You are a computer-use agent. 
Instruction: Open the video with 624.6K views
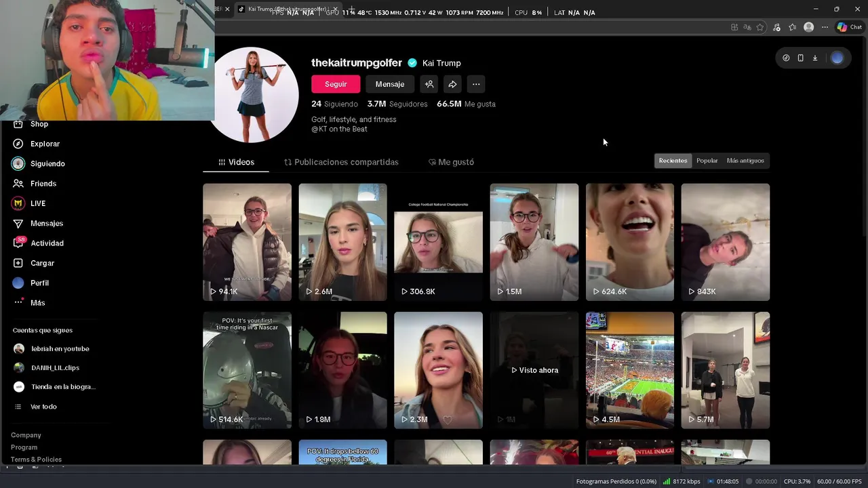(x=630, y=242)
